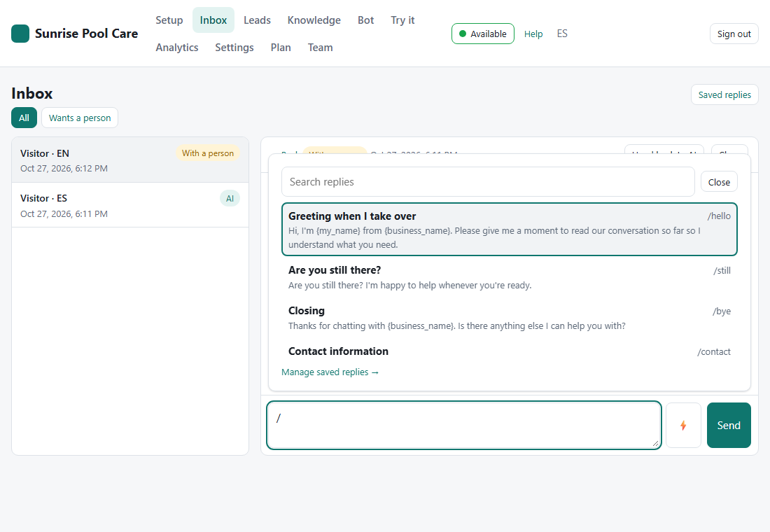Toggle the Available status button
Image resolution: width=770 pixels, height=532 pixels.
click(x=483, y=34)
